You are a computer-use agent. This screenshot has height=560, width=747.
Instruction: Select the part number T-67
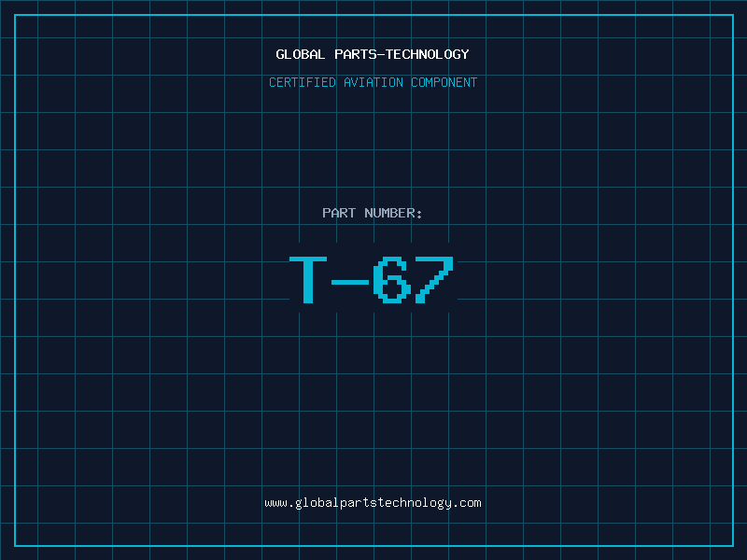(x=372, y=280)
